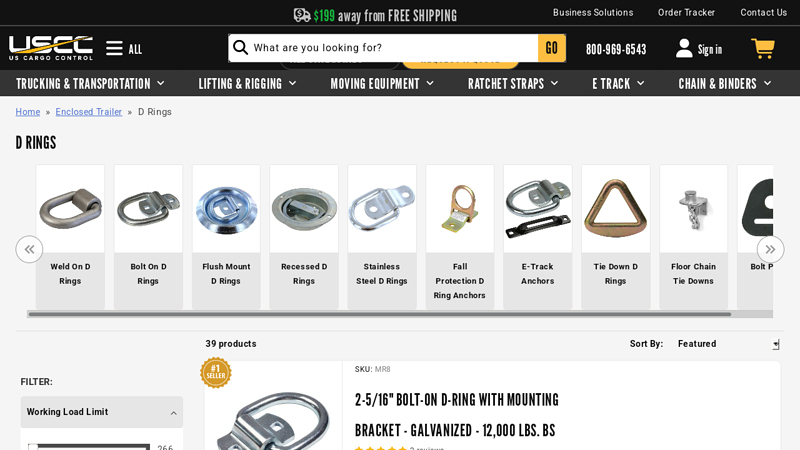
Task: Focus the product search input field
Action: 393,48
